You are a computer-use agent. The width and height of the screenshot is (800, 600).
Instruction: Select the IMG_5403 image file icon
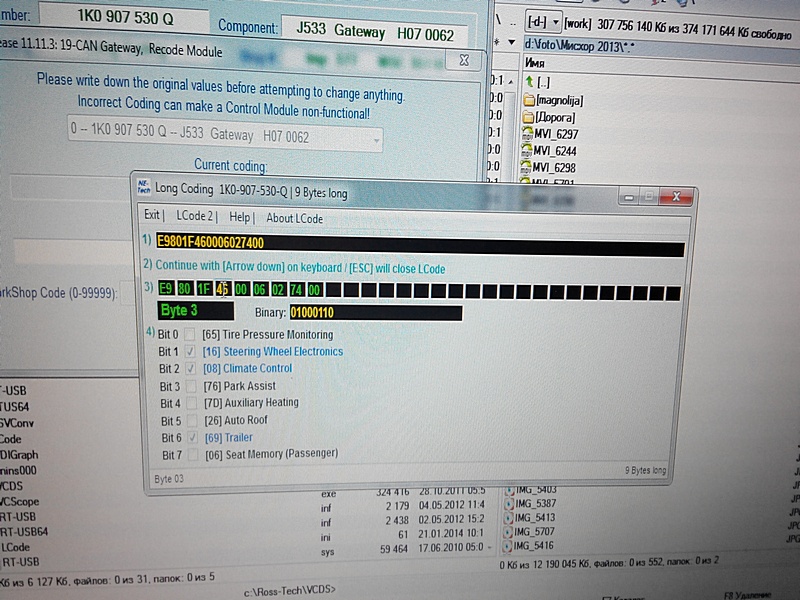coord(509,491)
